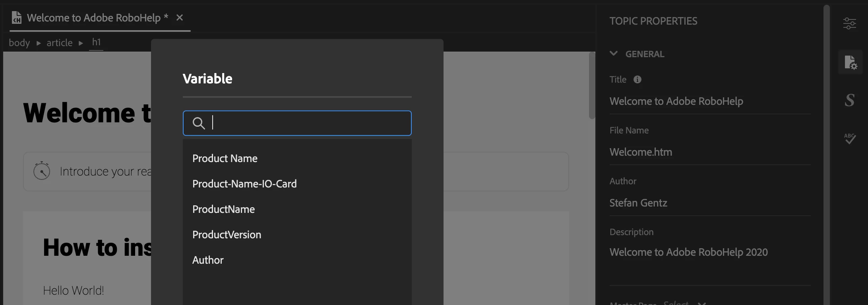
Task: Select the body breadcrumb element
Action: tap(19, 42)
